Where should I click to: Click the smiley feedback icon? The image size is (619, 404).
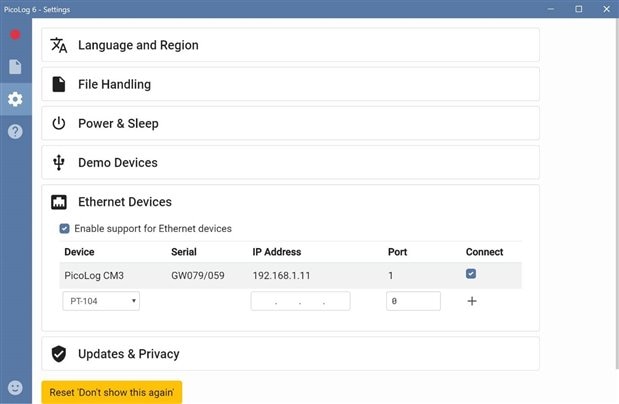15,387
